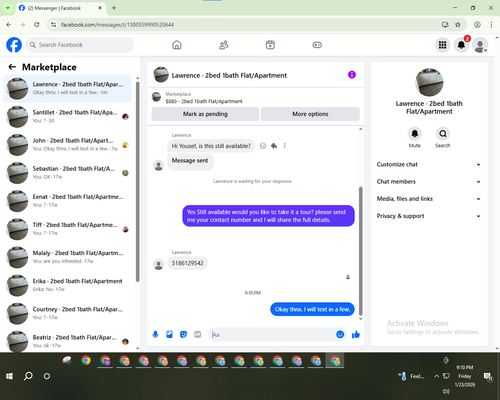Click the browser back arrow

[x=9, y=24]
